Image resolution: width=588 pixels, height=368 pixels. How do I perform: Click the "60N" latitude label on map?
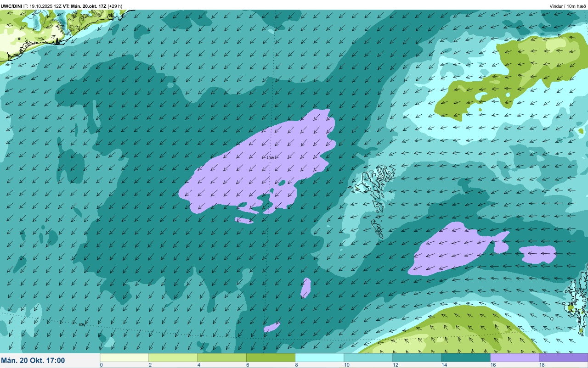pyautogui.click(x=82, y=325)
